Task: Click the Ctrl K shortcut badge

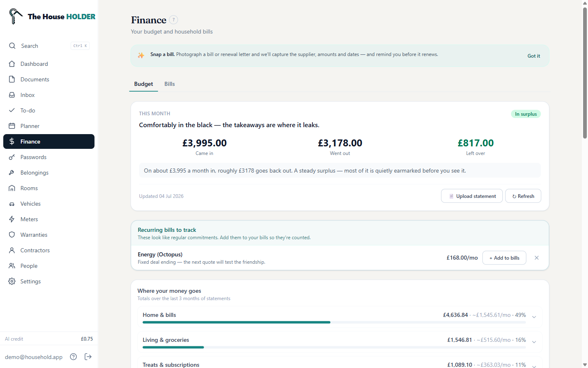Action: (x=80, y=46)
